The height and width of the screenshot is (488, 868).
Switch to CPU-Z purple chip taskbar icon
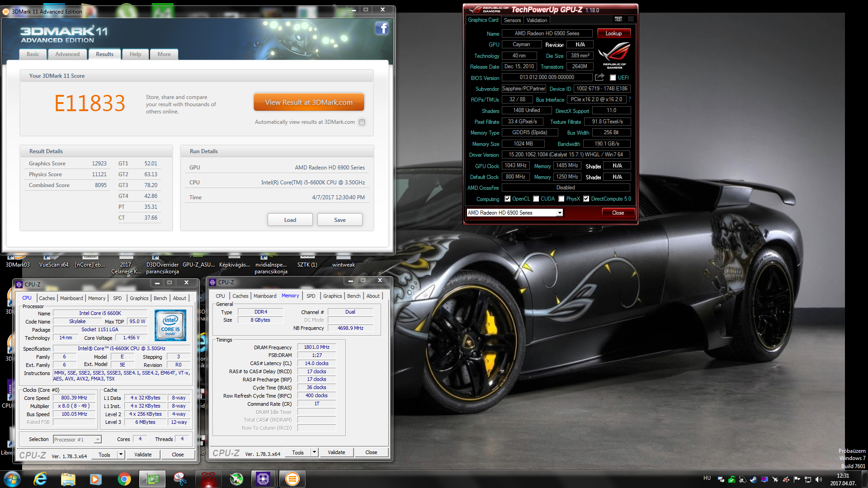263,479
